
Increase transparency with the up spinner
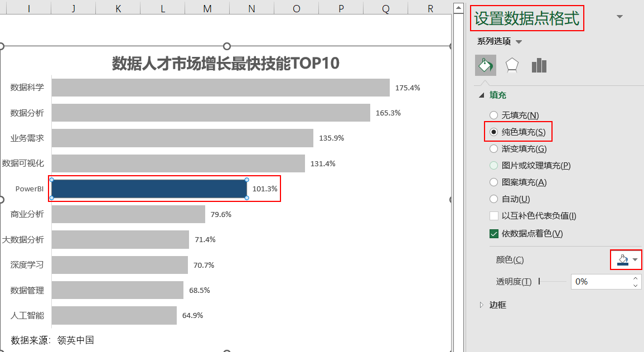click(636, 278)
